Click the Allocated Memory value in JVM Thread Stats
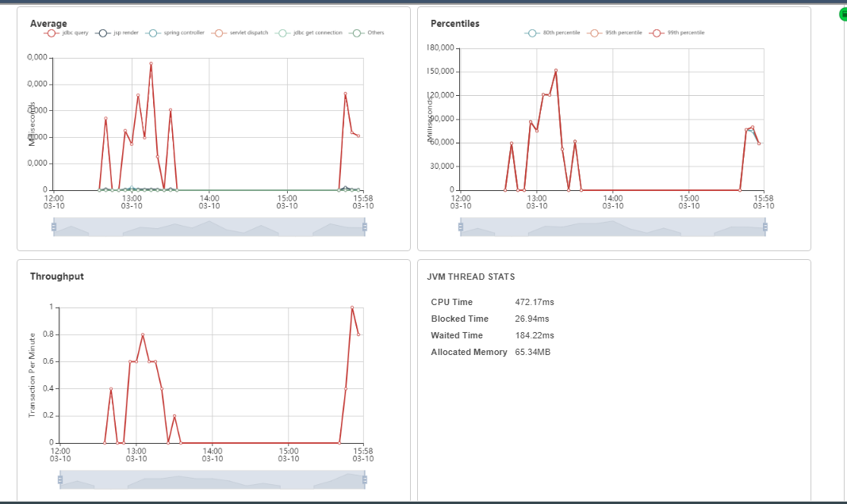 click(532, 352)
